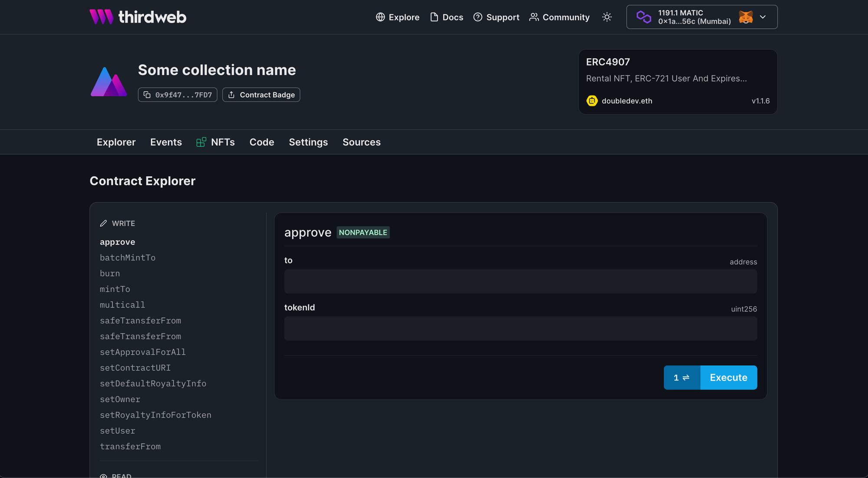Viewport: 868px width, 478px height.
Task: Click the pencil icon next to WRITE
Action: (x=103, y=223)
